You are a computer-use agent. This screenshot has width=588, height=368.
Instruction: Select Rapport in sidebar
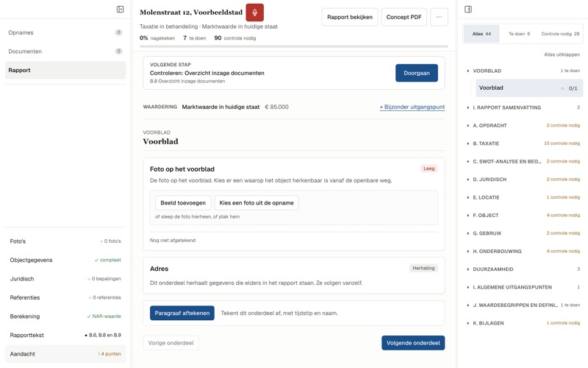65,70
